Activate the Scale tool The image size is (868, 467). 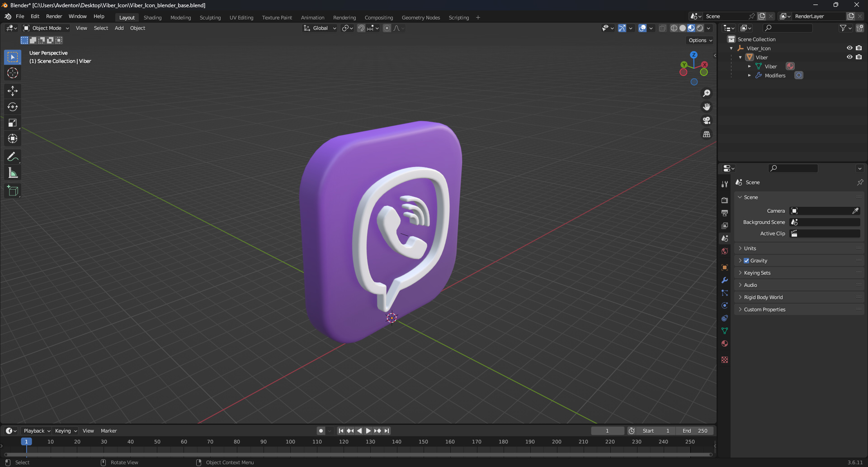[13, 123]
